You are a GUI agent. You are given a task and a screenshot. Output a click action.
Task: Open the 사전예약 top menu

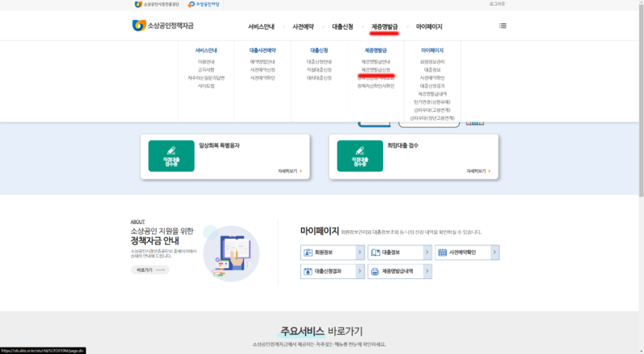coord(303,27)
